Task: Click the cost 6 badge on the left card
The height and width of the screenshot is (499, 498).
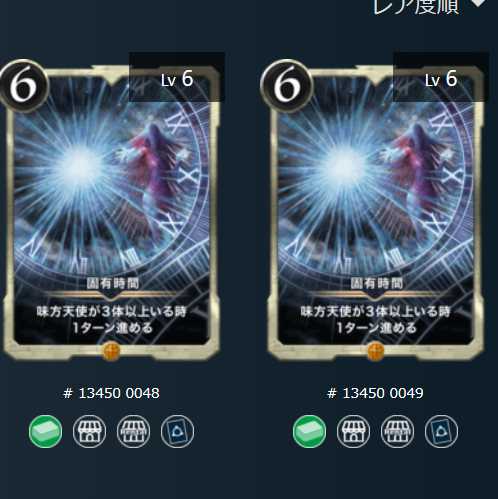Action: point(24,86)
